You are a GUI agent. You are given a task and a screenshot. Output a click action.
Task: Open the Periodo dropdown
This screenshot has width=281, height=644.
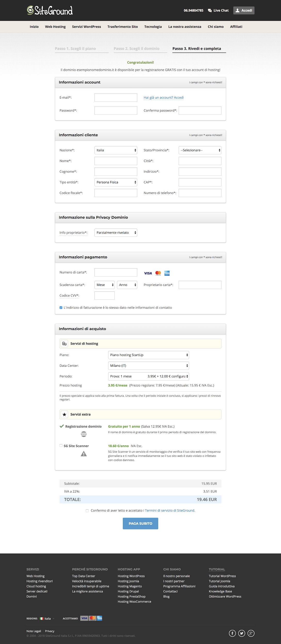pos(148,376)
